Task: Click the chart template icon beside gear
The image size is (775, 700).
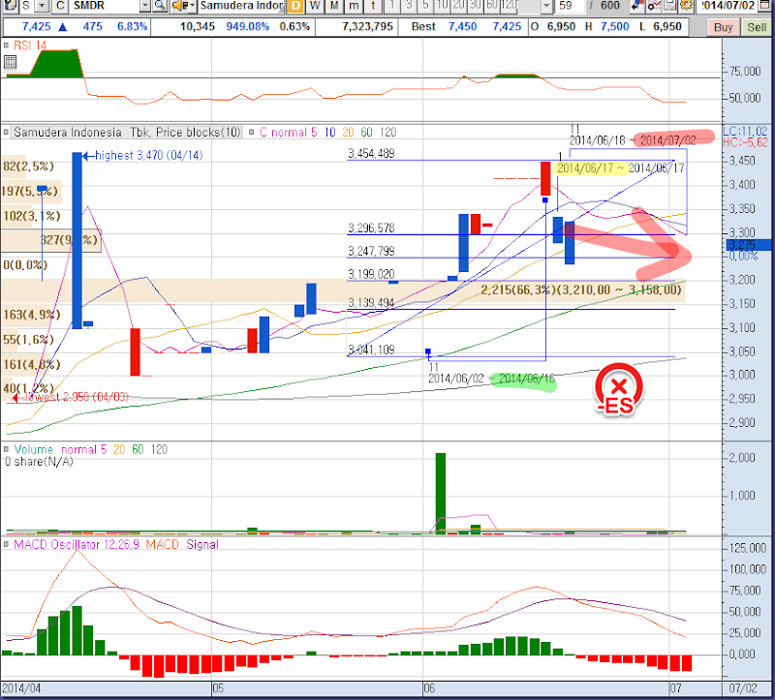Action: [x=669, y=6]
